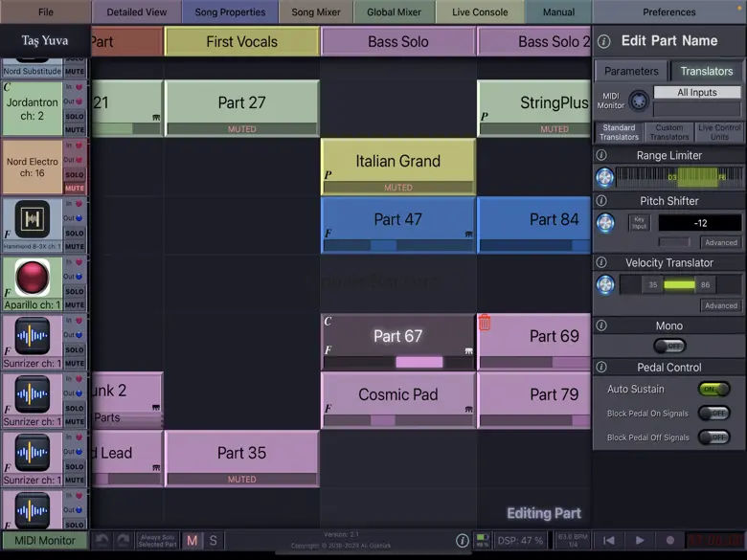Expand Velocity Translator Advanced options
Screen dimensions: 747x560
[x=720, y=305]
